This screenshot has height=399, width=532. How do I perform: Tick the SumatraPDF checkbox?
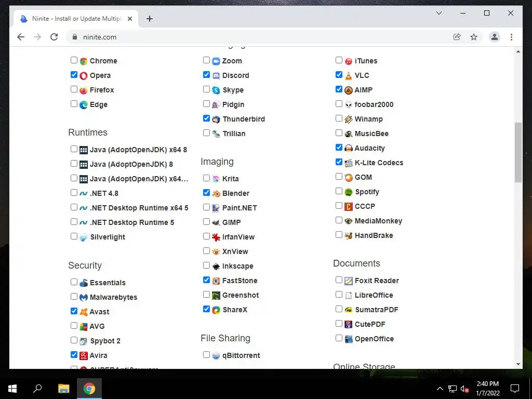coord(339,309)
